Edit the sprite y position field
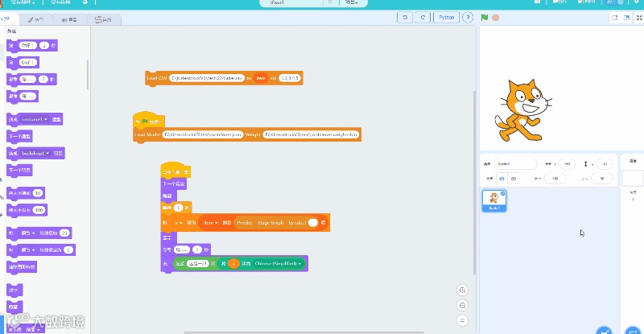This screenshot has width=644, height=334. [x=605, y=164]
